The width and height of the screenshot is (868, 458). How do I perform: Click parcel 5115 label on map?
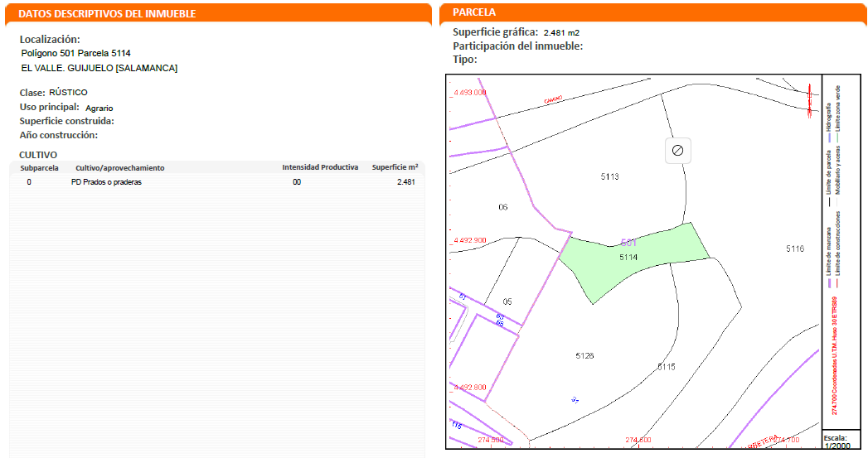click(666, 366)
